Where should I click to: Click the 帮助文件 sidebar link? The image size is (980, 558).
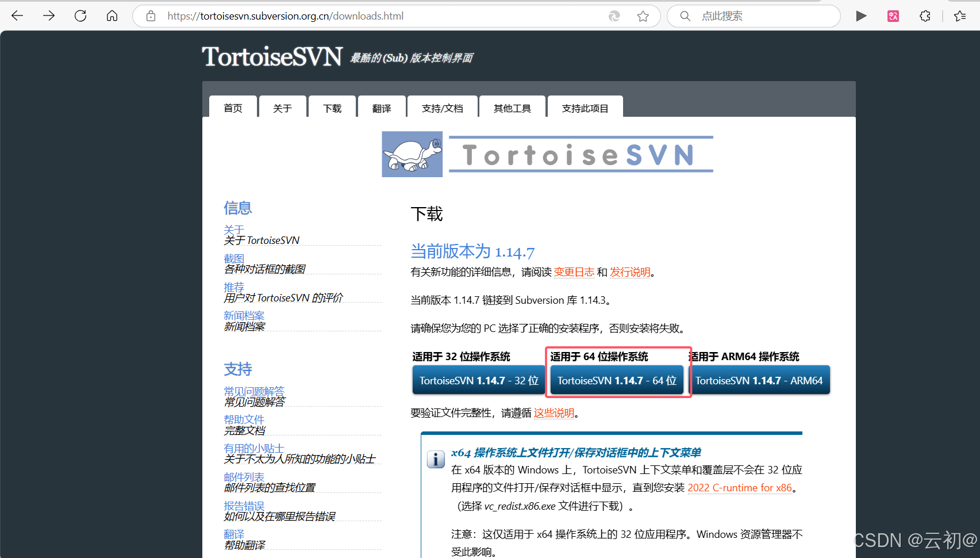[244, 419]
